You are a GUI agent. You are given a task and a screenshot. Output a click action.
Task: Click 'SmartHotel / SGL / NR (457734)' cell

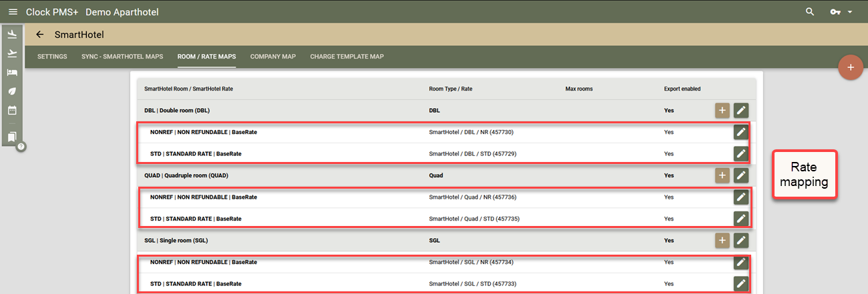[471, 262]
